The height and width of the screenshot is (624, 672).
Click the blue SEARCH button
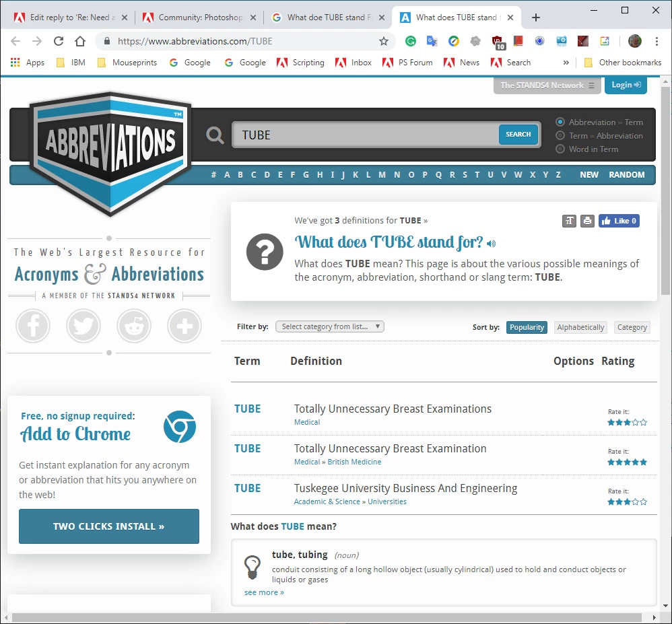click(518, 135)
